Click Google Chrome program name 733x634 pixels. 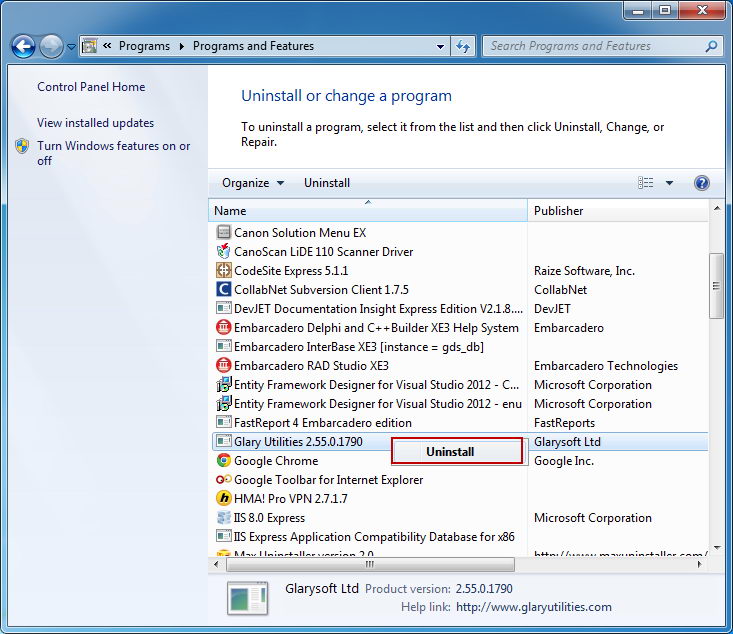point(276,461)
